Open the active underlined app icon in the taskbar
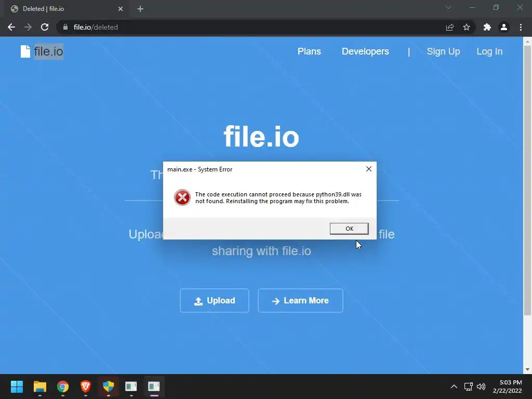This screenshot has width=532, height=399. (154, 387)
